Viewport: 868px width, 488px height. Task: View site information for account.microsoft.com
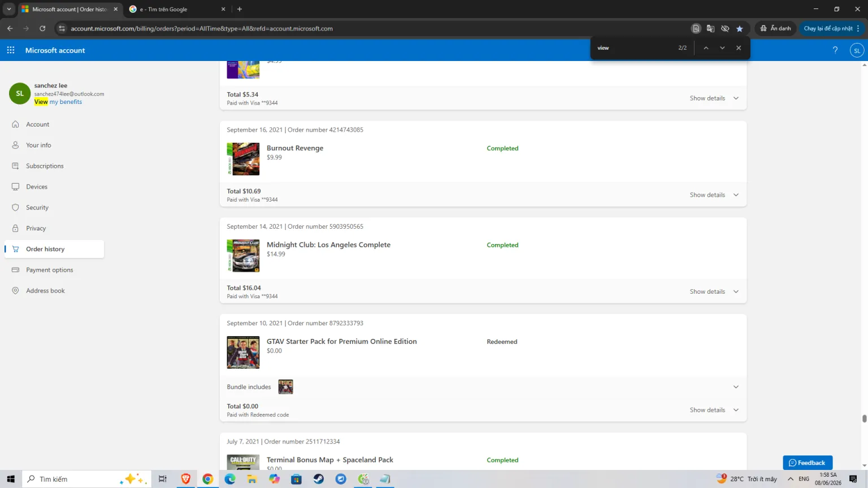(x=62, y=28)
